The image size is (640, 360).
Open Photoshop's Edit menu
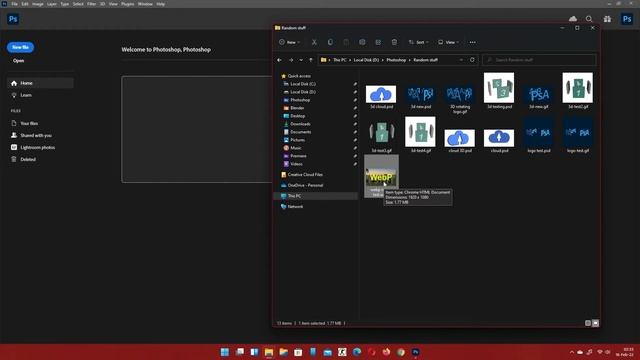pyautogui.click(x=25, y=4)
